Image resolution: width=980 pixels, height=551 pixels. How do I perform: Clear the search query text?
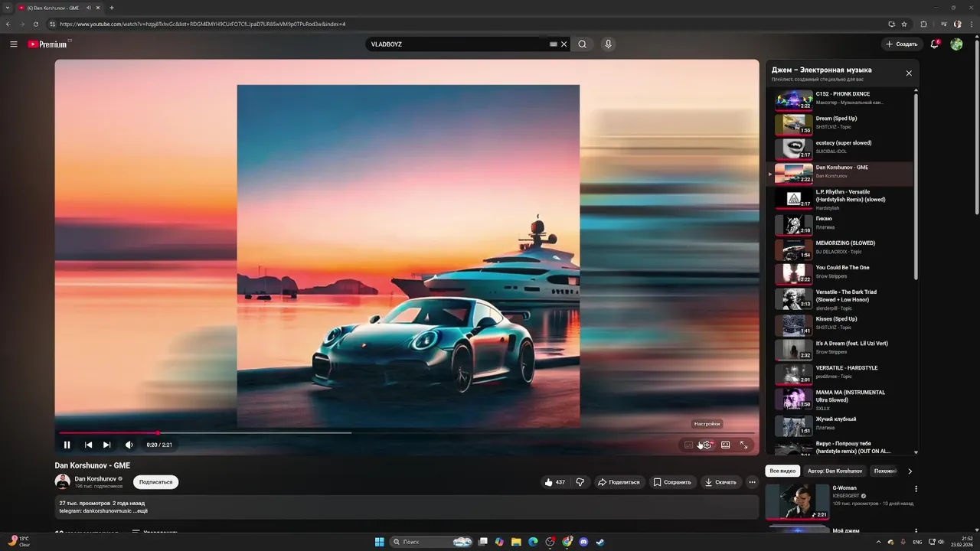(x=564, y=44)
